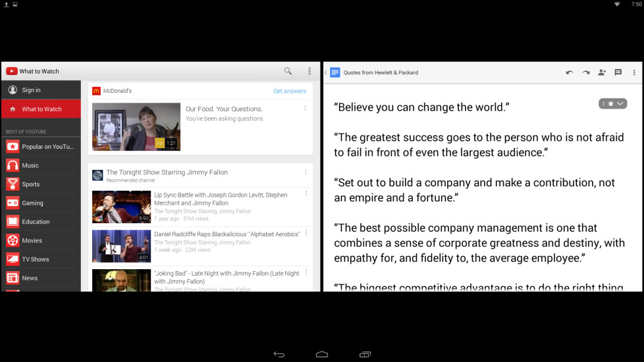Open YouTube search with magnifier icon

point(288,71)
